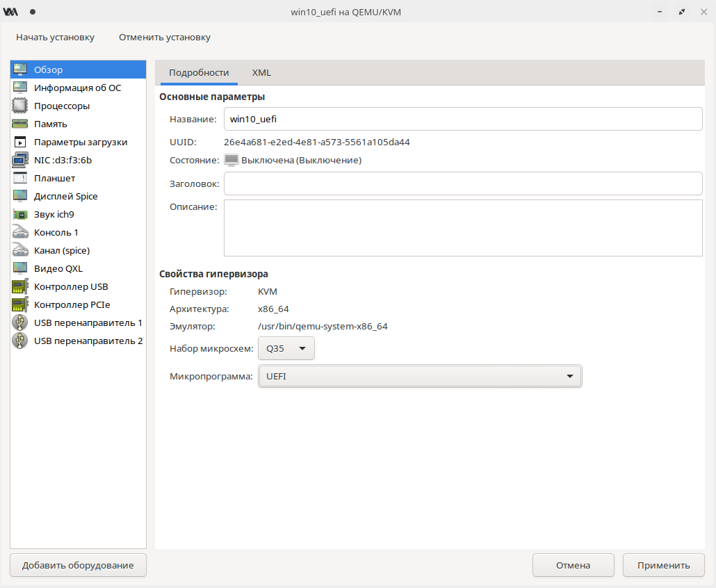Open the Контроллер PCIe card icon
Viewport: 716px width, 588px height.
tap(20, 304)
